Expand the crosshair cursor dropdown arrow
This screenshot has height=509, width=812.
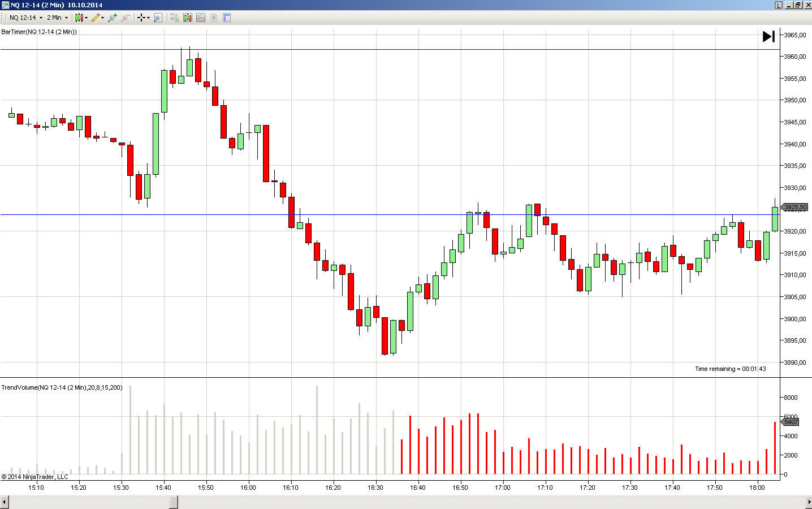click(148, 18)
